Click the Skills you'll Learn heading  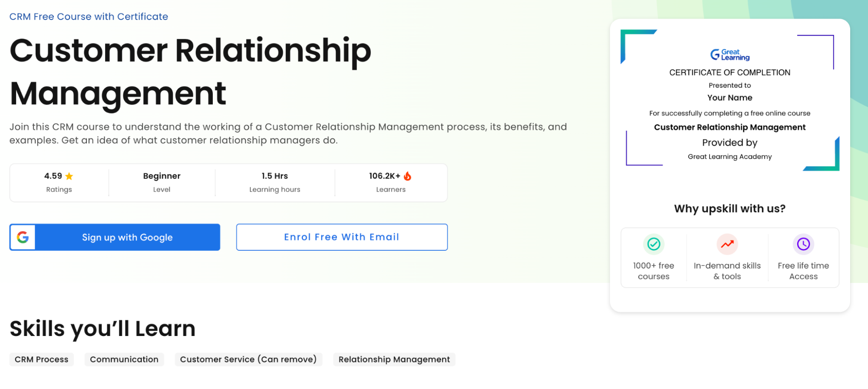point(102,329)
